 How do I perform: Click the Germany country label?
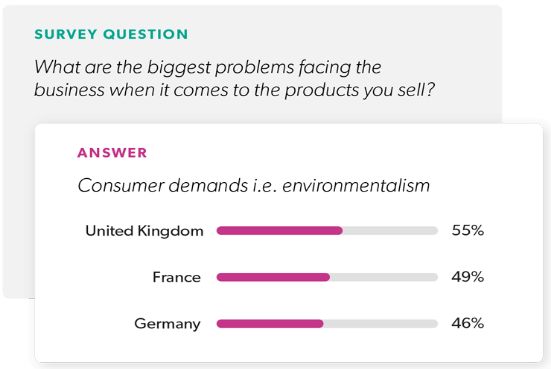click(x=167, y=324)
